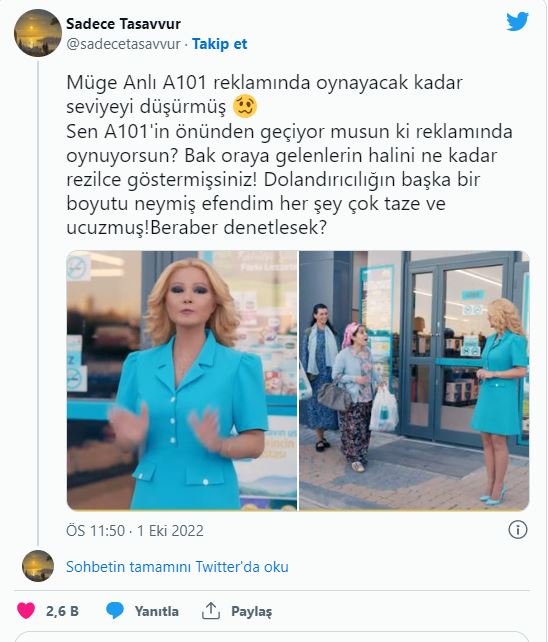Open left photo of woman in blue
The width and height of the screenshot is (548, 642).
pyautogui.click(x=182, y=380)
